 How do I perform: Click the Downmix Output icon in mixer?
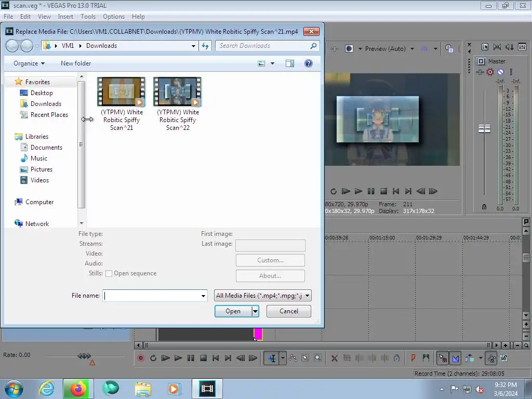pyautogui.click(x=497, y=47)
